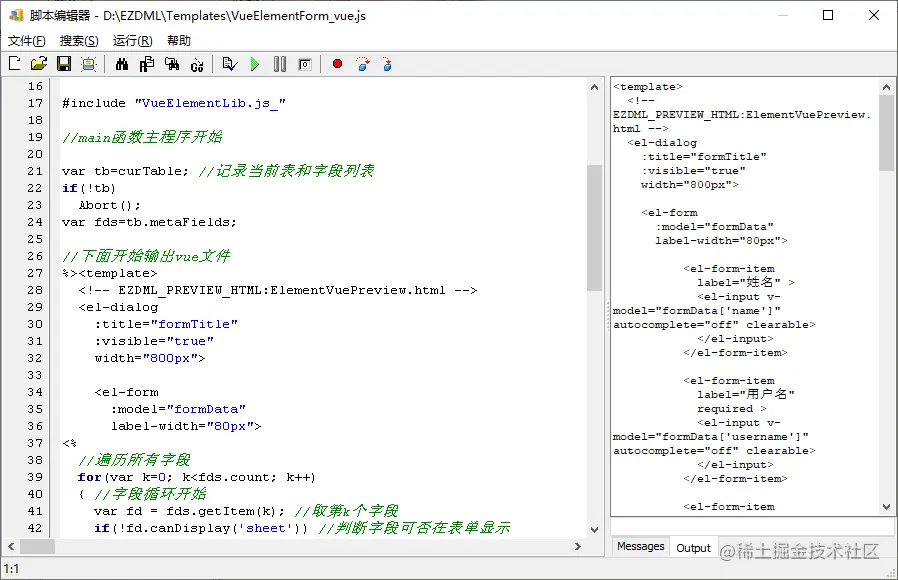The width and height of the screenshot is (898, 580).
Task: Toggle breakpoint with the red circle icon
Action: [x=337, y=64]
